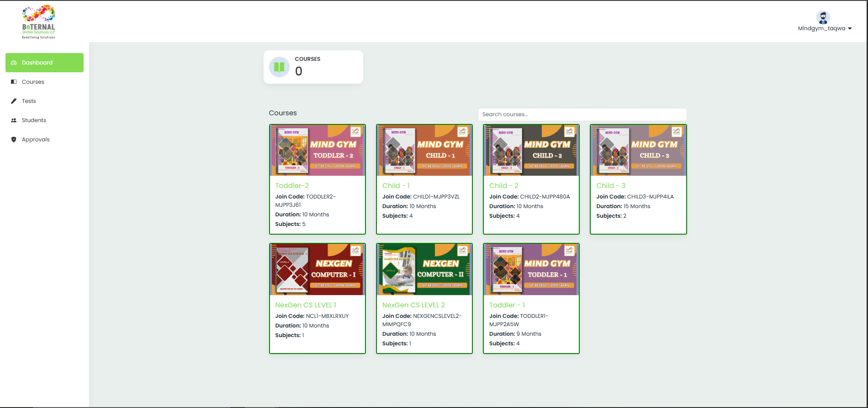
Task: Click the Tests pencil icon in sidebar
Action: point(14,101)
